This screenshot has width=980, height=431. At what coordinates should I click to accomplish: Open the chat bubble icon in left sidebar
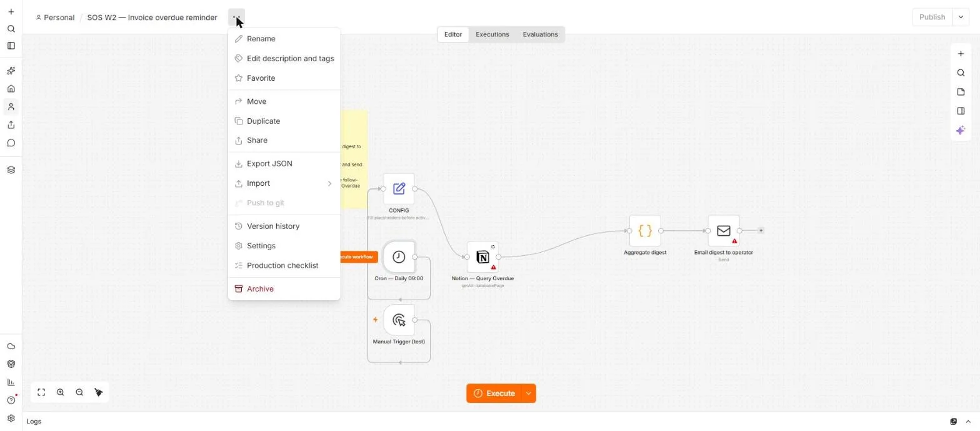pos(11,143)
